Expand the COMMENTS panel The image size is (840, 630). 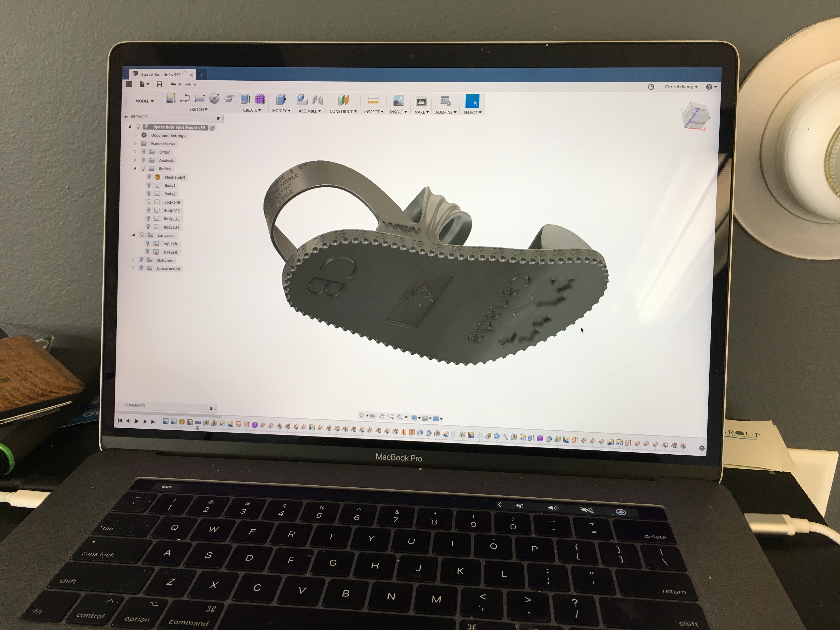pyautogui.click(x=211, y=409)
